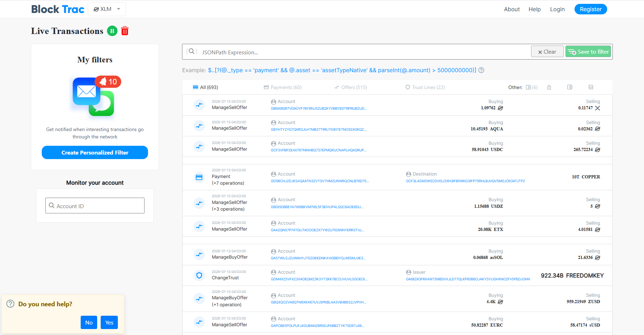This screenshot has height=335, width=644.
Task: Click the help question mark beside the example
Action: pyautogui.click(x=481, y=70)
